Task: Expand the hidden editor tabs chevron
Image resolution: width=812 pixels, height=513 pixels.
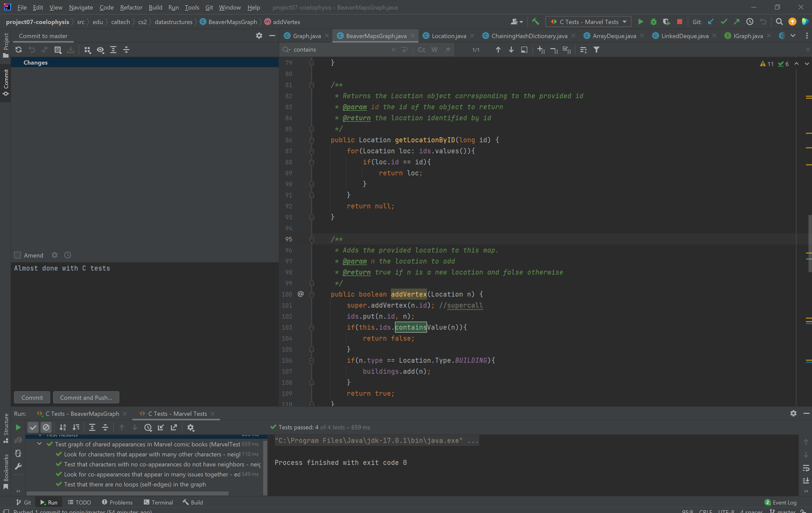Action: tap(793, 36)
